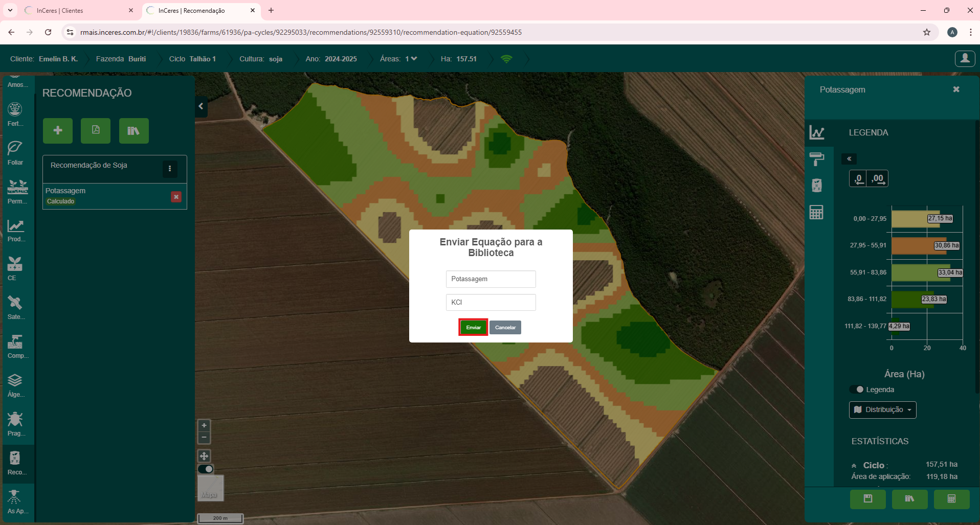Open Recomendação de Soja options menu
Screen dimensions: 980x525
170,169
